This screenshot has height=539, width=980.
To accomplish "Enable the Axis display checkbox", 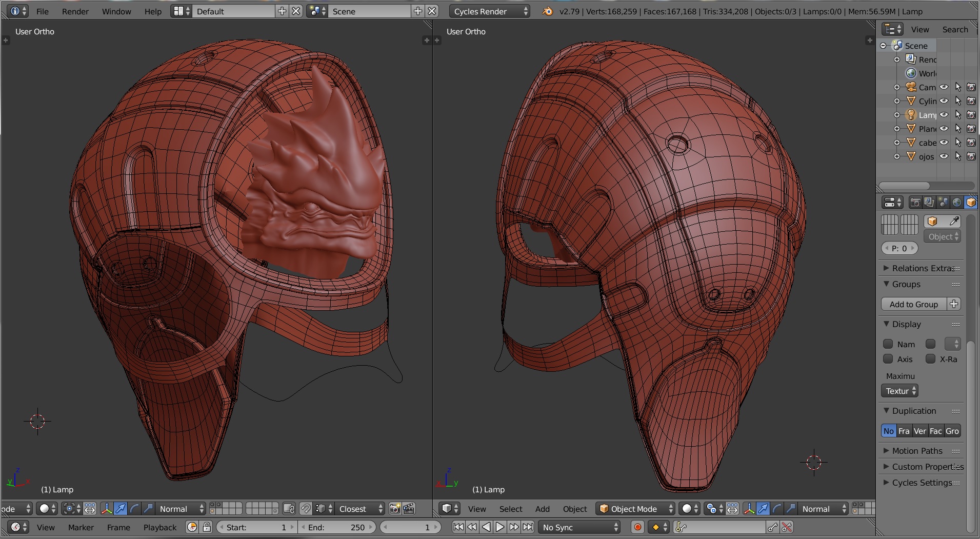I will point(888,359).
